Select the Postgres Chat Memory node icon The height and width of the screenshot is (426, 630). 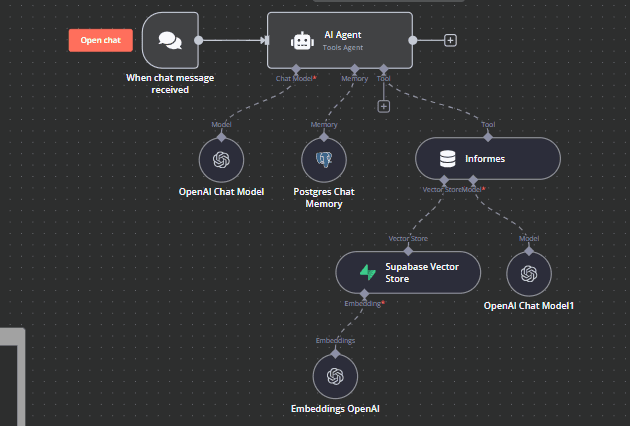pos(324,160)
